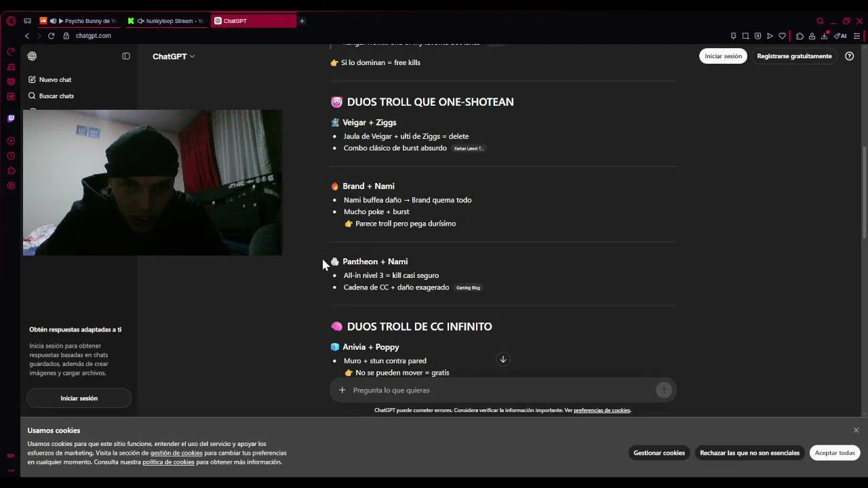868x488 pixels.
Task: Open the downloads toolbar icon
Action: pos(825,36)
